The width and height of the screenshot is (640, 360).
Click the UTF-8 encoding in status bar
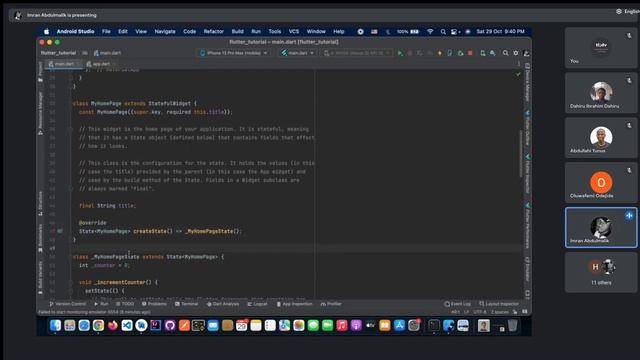(x=480, y=312)
